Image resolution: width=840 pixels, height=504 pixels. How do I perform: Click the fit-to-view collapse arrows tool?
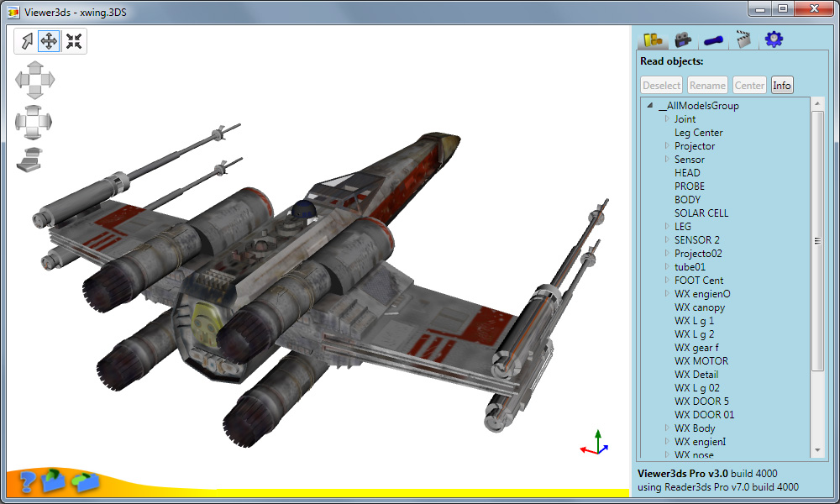click(74, 41)
